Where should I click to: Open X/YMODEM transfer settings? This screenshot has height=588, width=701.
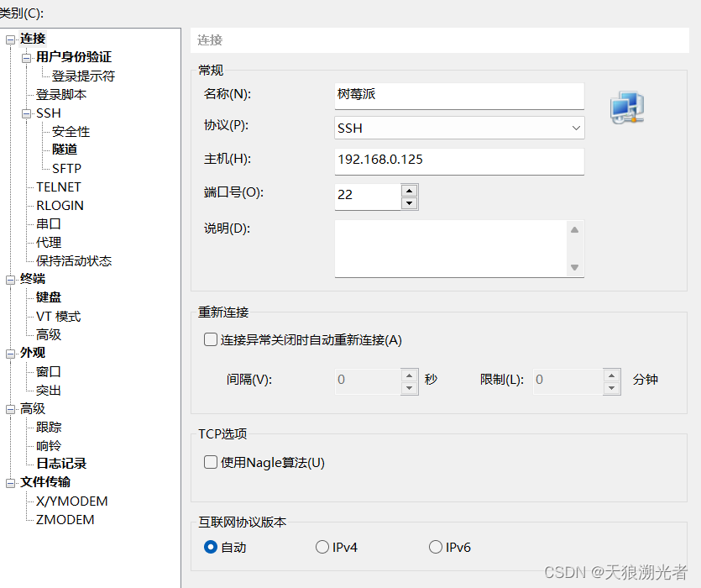(x=72, y=501)
